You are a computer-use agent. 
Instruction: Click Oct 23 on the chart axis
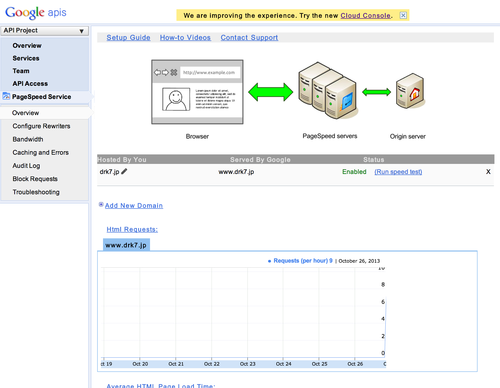point(248,364)
